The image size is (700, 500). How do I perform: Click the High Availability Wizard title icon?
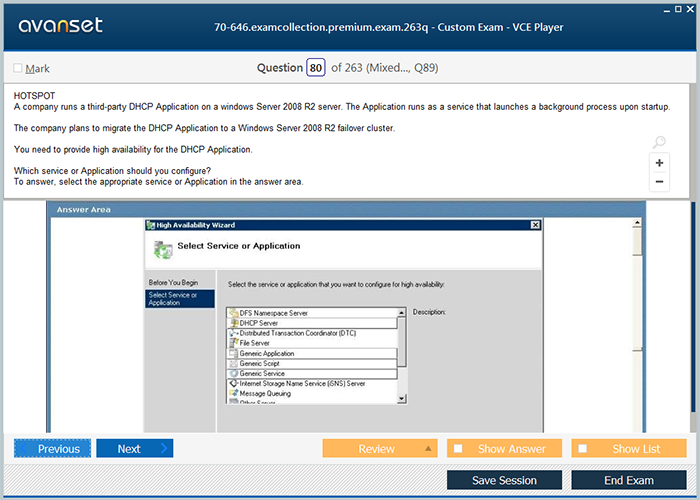(151, 225)
